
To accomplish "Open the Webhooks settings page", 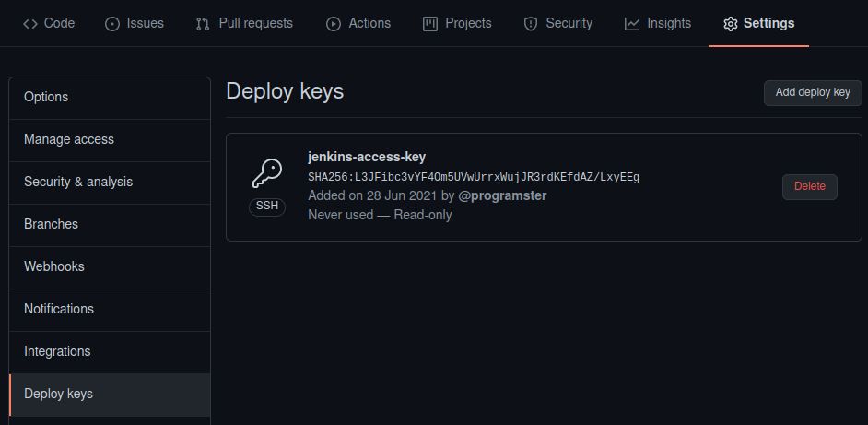I will 54,266.
